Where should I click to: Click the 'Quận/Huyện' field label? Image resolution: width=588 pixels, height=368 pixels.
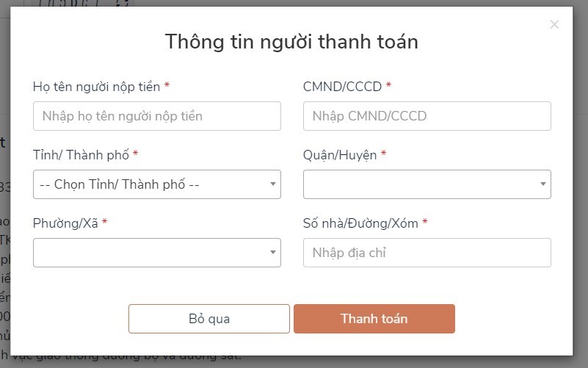click(x=340, y=155)
